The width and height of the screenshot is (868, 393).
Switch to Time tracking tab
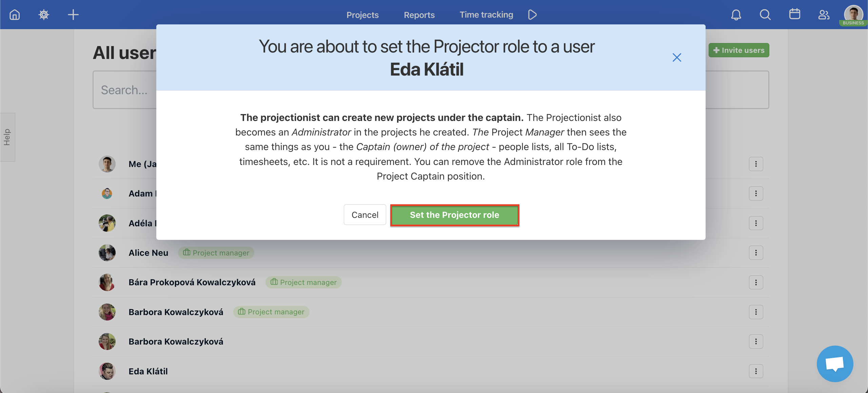pos(487,15)
